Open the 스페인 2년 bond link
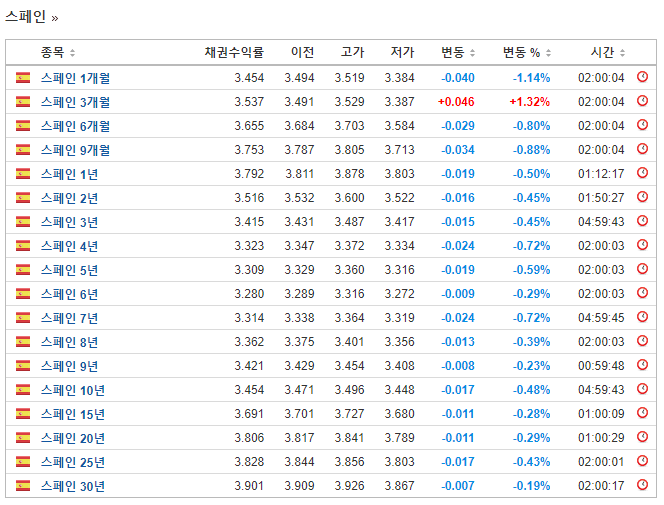The image size is (664, 505). [69, 198]
